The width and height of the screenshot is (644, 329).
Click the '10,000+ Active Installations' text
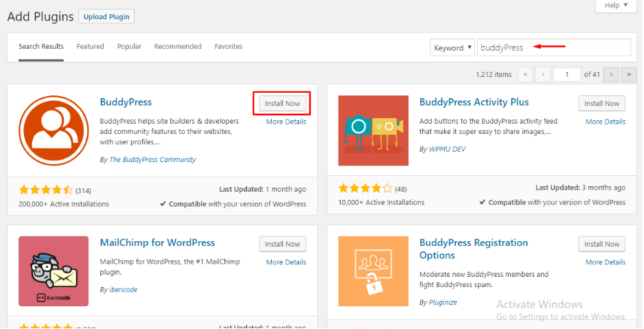tap(381, 203)
